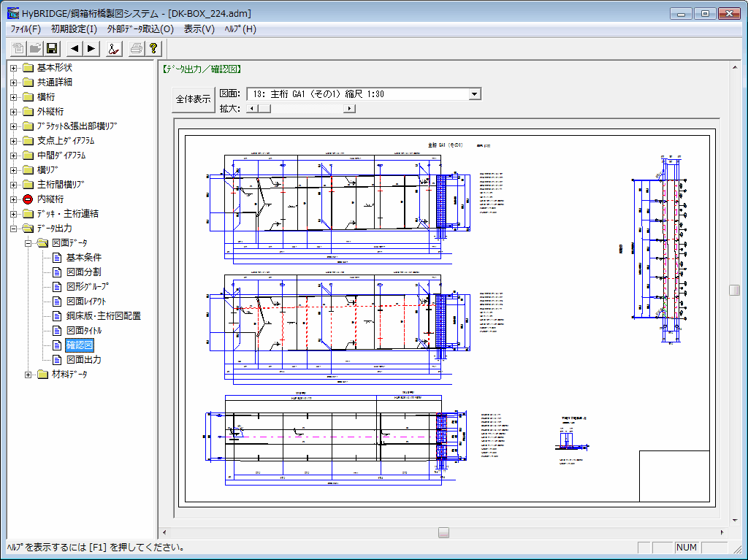Click the 拡大 zoom slider thumb
The width and height of the screenshot is (748, 560).
[x=264, y=109]
